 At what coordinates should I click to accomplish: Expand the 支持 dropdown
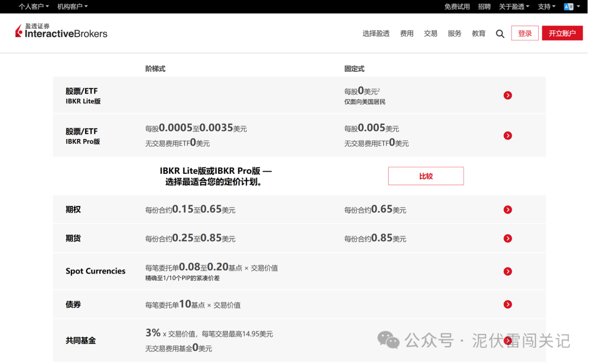(x=546, y=7)
